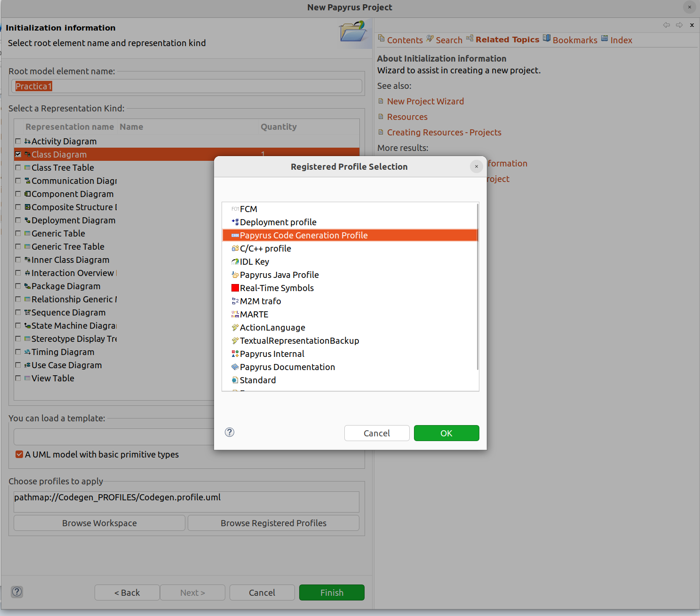Viewport: 700px width, 616px height.
Task: Check the View Table checkbox
Action: (18, 378)
